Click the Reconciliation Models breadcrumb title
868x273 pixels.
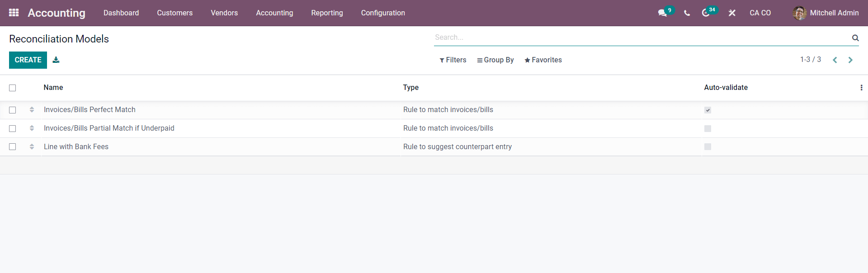(59, 39)
